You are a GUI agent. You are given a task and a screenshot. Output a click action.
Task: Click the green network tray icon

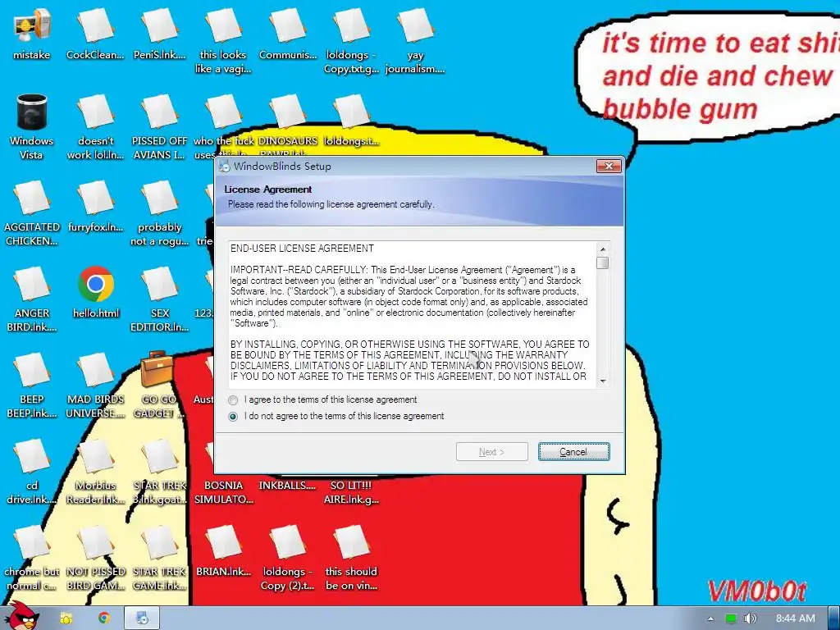730,619
